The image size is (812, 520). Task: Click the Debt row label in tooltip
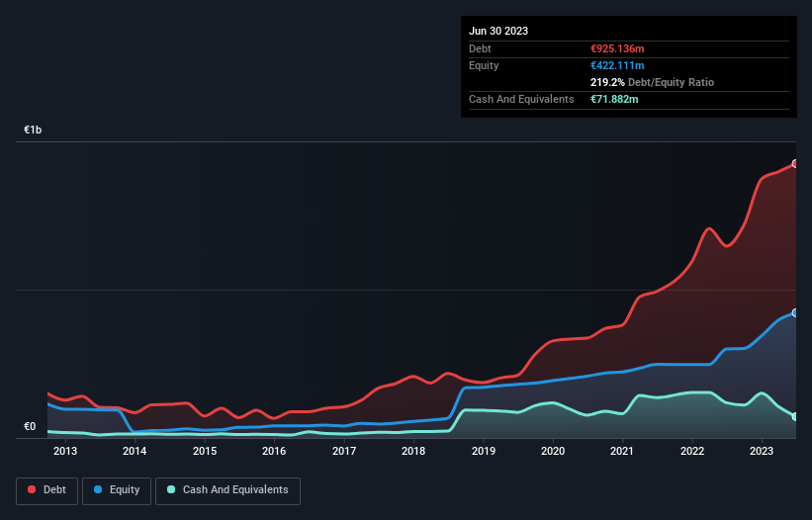click(x=480, y=48)
